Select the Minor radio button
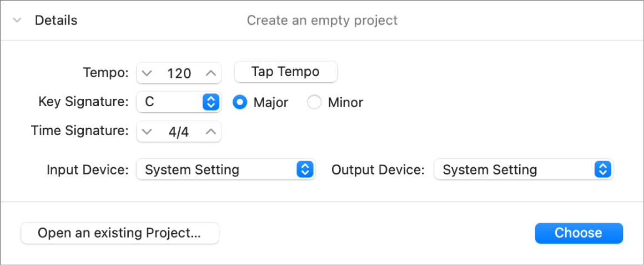The image size is (644, 266). point(314,102)
